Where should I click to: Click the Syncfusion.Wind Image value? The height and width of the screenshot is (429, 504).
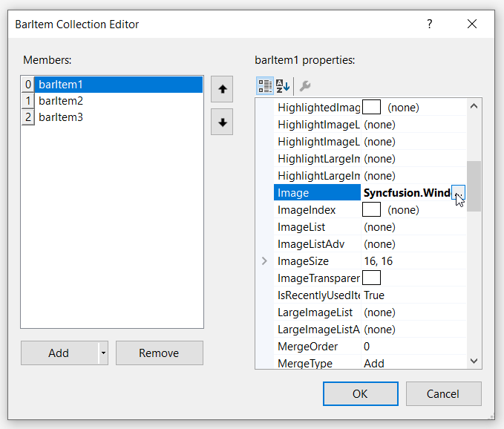point(407,192)
